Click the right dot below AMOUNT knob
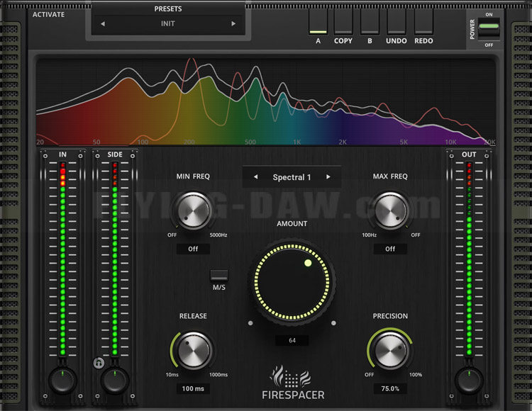The image size is (532, 411). click(333, 323)
